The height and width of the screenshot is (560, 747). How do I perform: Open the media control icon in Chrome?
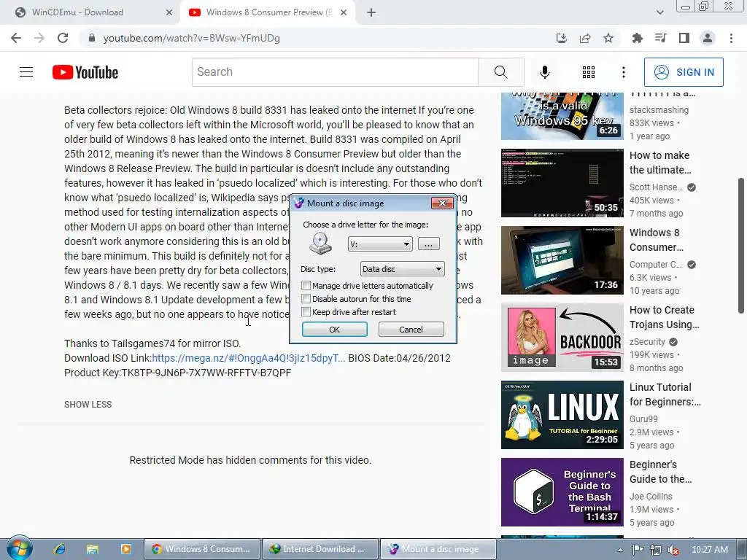pyautogui.click(x=661, y=38)
